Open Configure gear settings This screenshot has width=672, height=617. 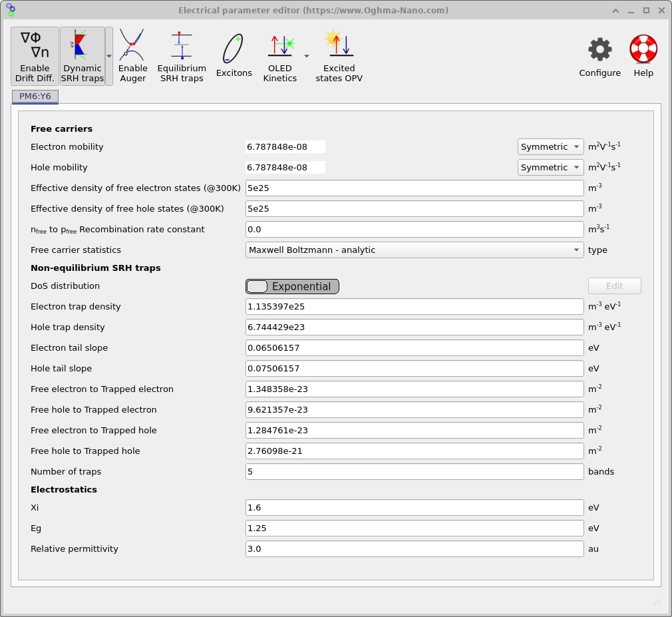click(x=599, y=56)
